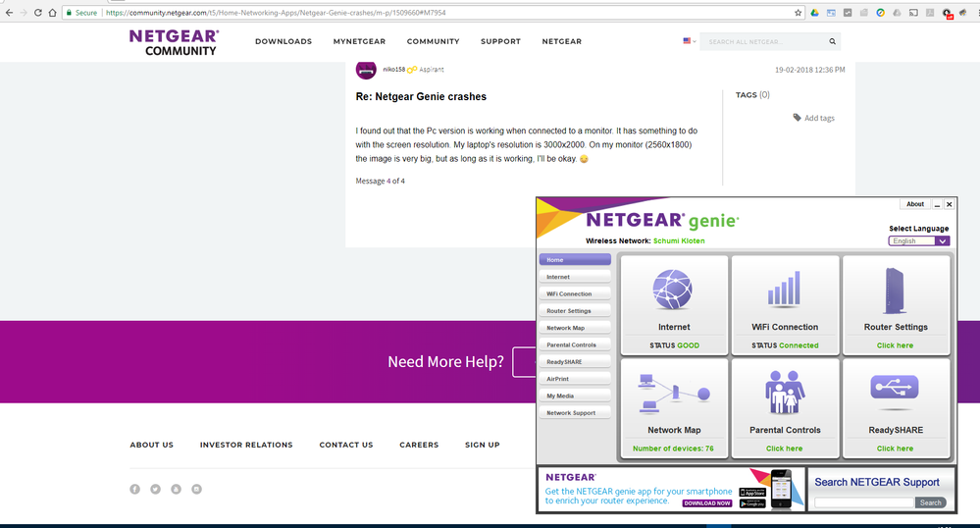Click niko158's user avatar
980x528 pixels.
tap(366, 70)
